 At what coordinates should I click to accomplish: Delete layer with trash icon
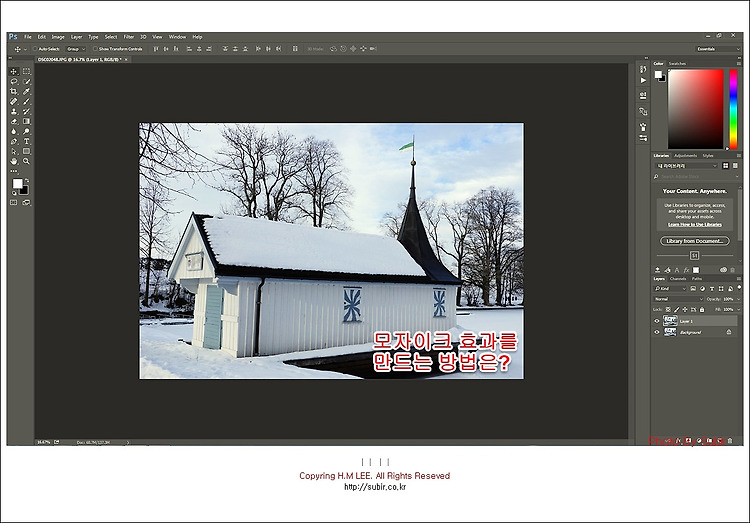click(x=730, y=441)
